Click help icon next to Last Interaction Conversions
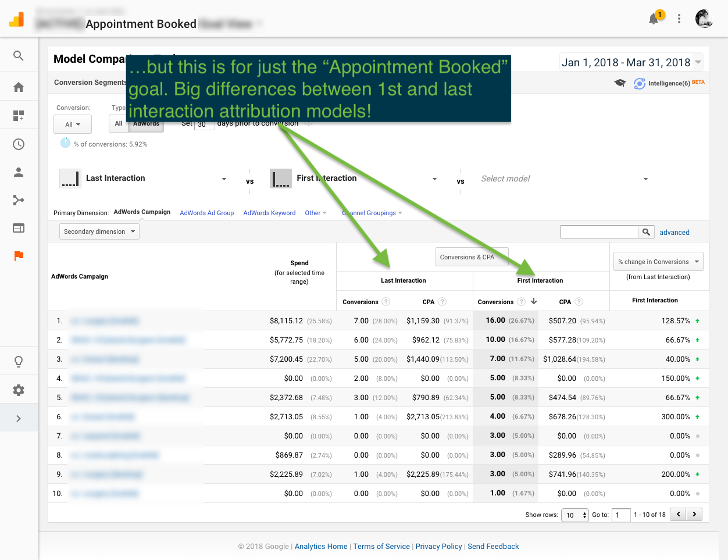The image size is (728, 560). 386,302
